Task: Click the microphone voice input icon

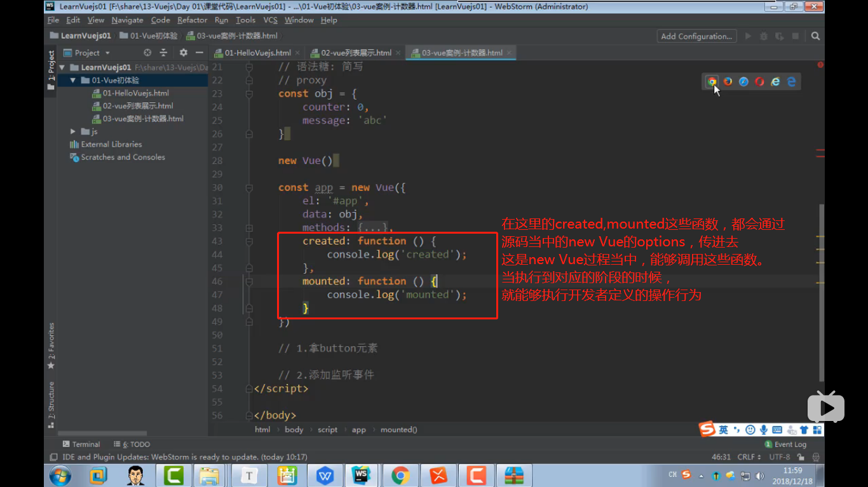Action: (764, 430)
